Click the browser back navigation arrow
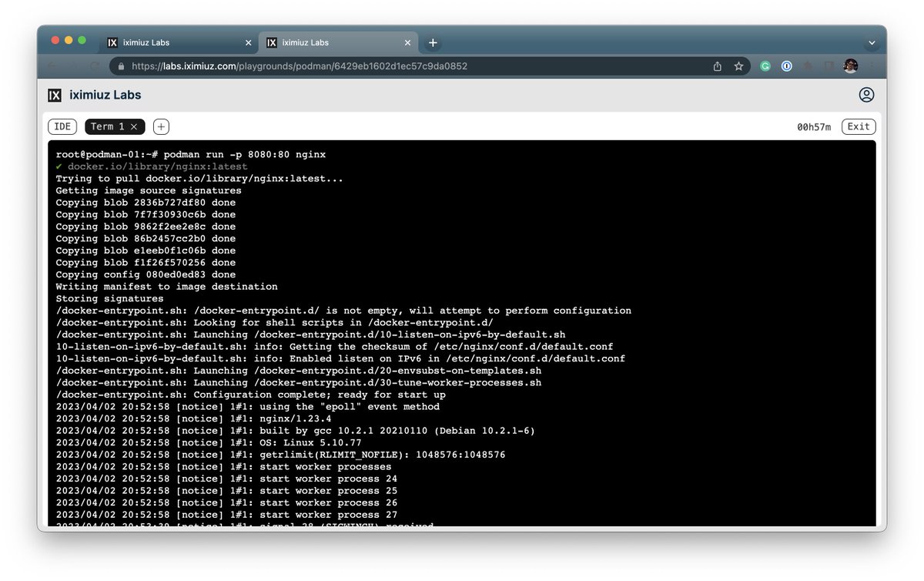This screenshot has width=924, height=581. pos(52,66)
